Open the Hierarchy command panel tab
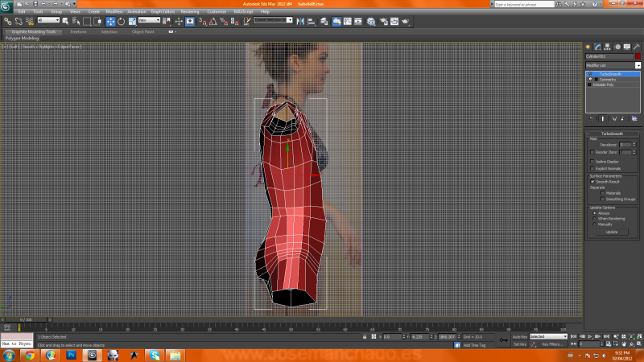644x362 pixels. [606, 47]
